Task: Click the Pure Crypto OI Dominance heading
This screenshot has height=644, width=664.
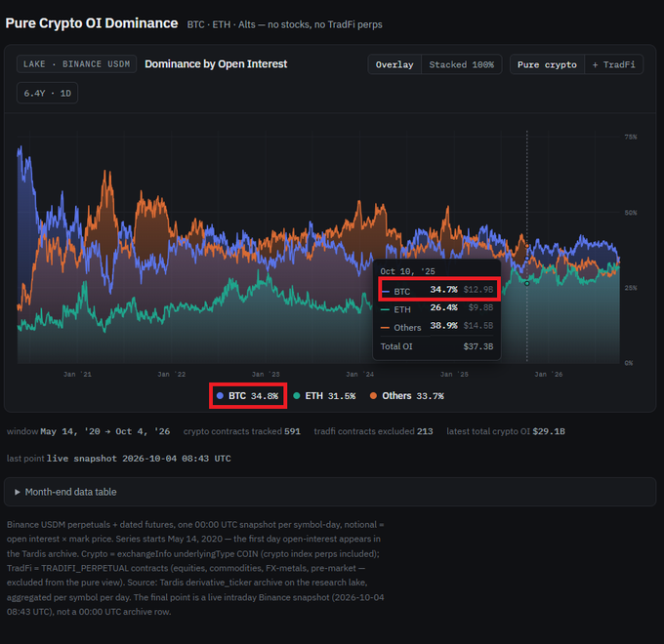Action: pos(92,23)
